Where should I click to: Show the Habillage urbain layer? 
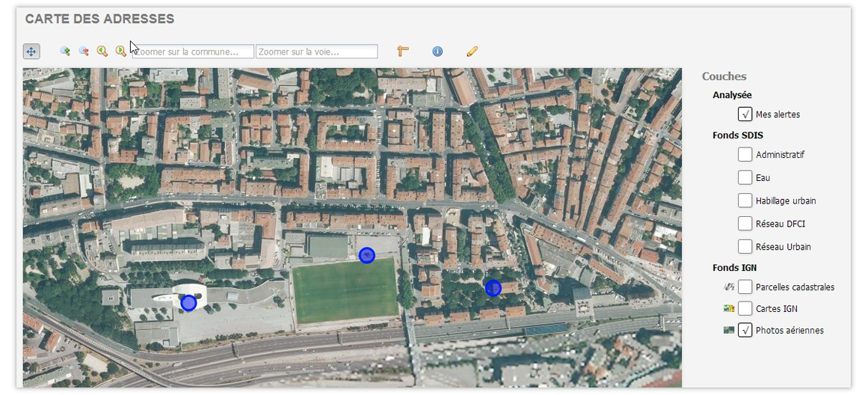point(745,200)
